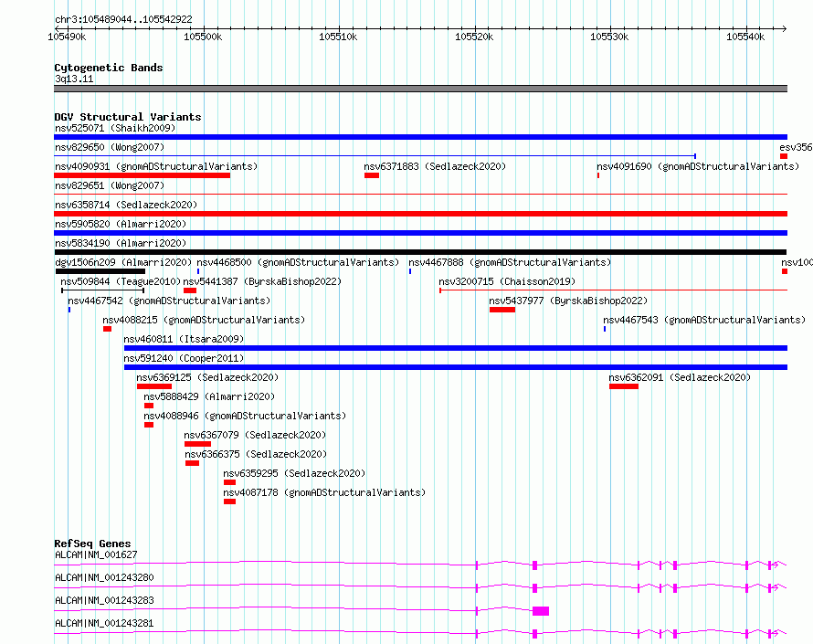Screen dimensions: 813x644
Task: Click the DGV Structural Variants track title
Action: coord(128,117)
